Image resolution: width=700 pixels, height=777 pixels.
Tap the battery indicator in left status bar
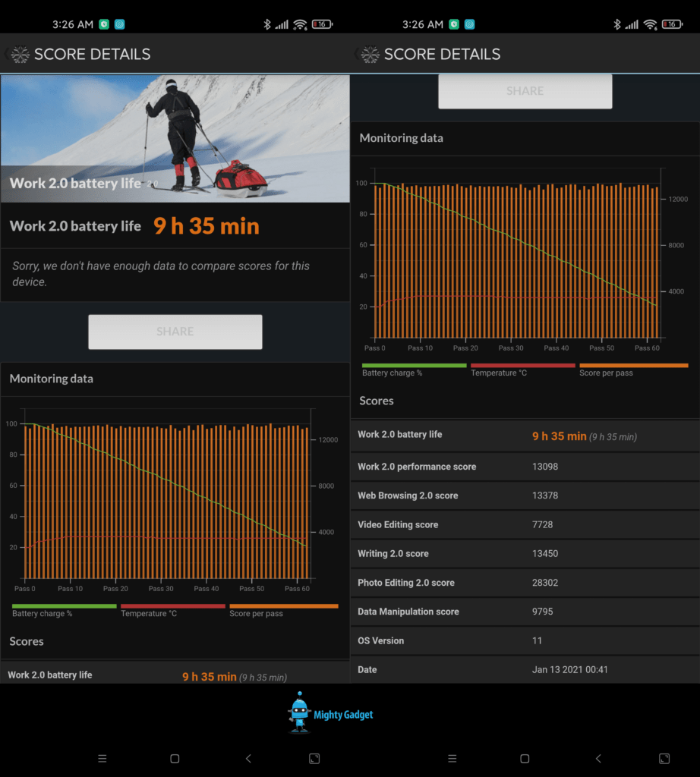tap(322, 24)
